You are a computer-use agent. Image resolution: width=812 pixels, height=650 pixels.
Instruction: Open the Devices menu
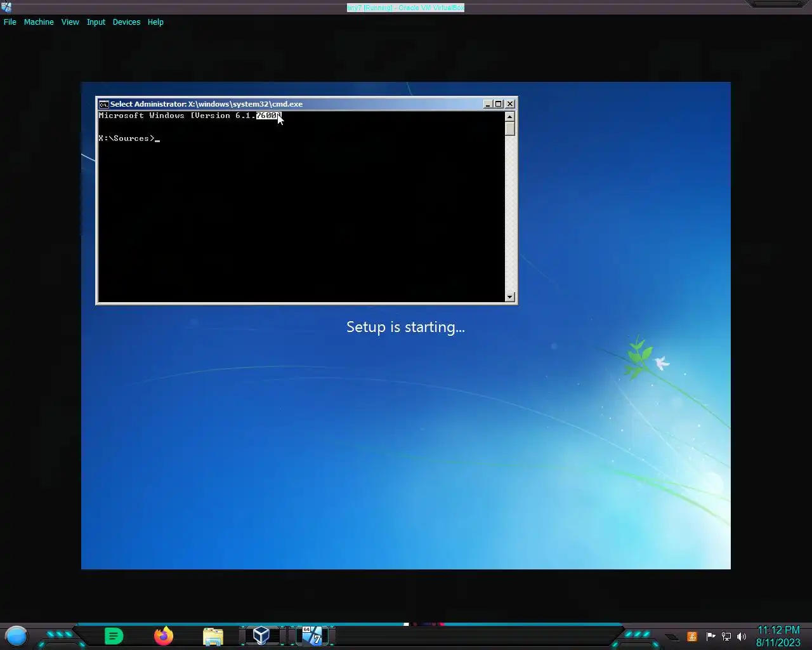[126, 22]
